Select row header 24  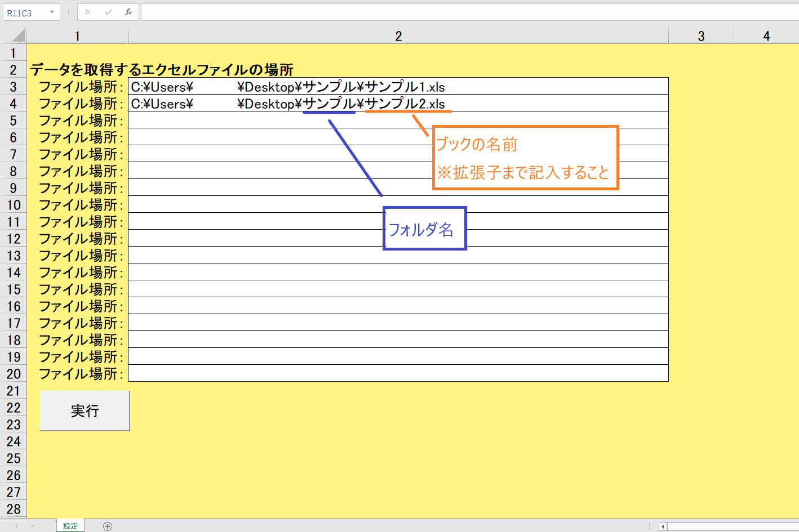pyautogui.click(x=13, y=441)
